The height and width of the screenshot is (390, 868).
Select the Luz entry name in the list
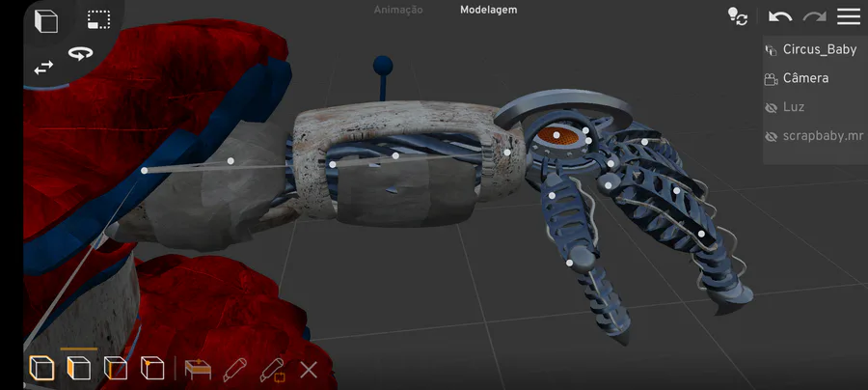(794, 107)
